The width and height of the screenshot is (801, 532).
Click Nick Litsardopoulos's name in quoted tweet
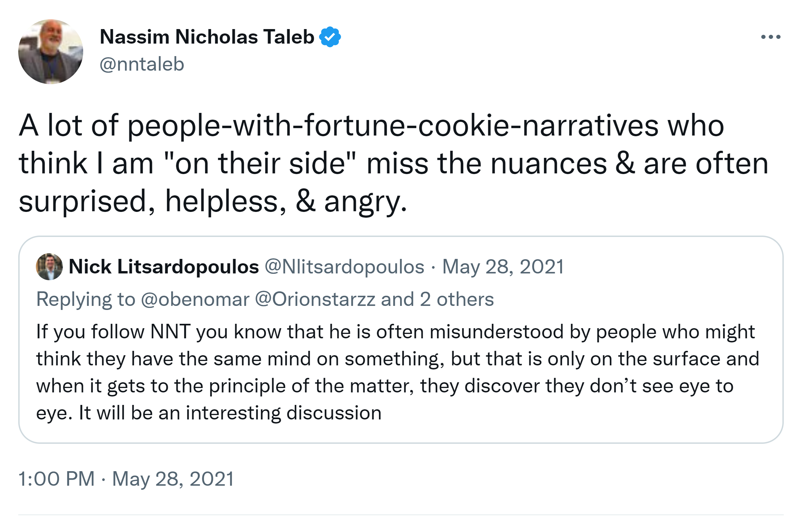[164, 267]
